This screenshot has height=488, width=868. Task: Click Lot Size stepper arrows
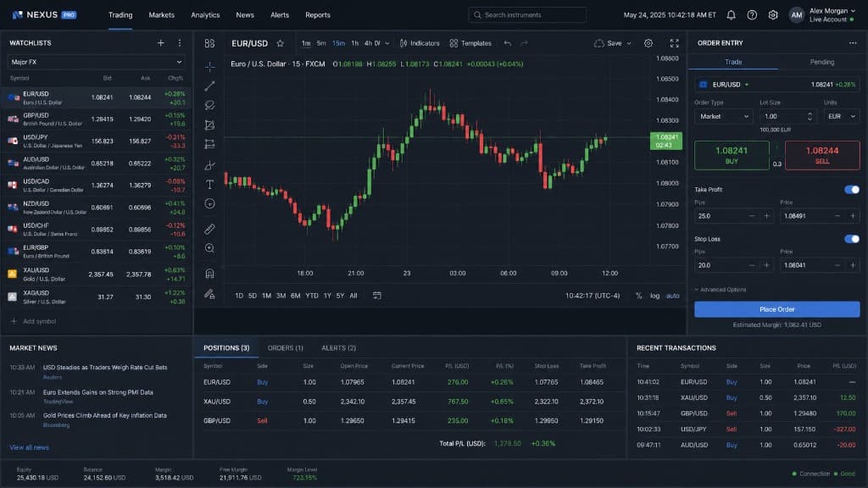tap(810, 116)
